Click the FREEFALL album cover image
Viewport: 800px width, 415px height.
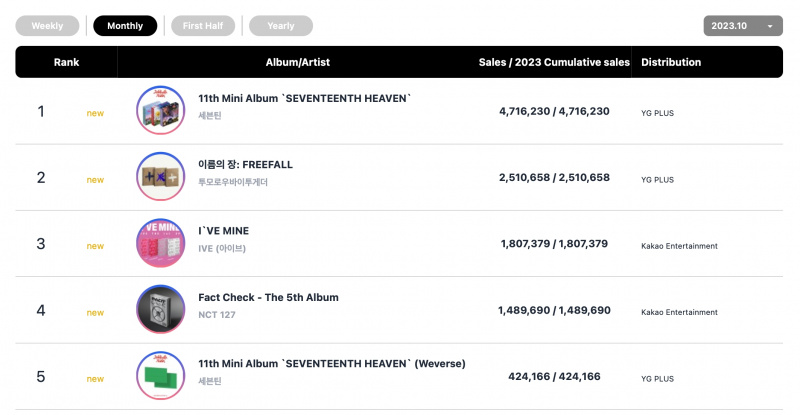(x=160, y=177)
